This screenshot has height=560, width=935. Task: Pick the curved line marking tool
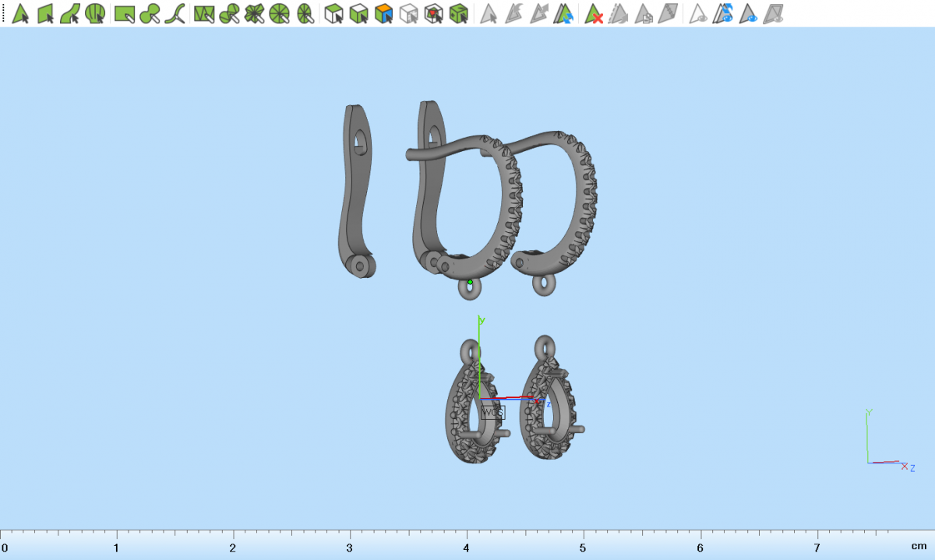[x=178, y=13]
